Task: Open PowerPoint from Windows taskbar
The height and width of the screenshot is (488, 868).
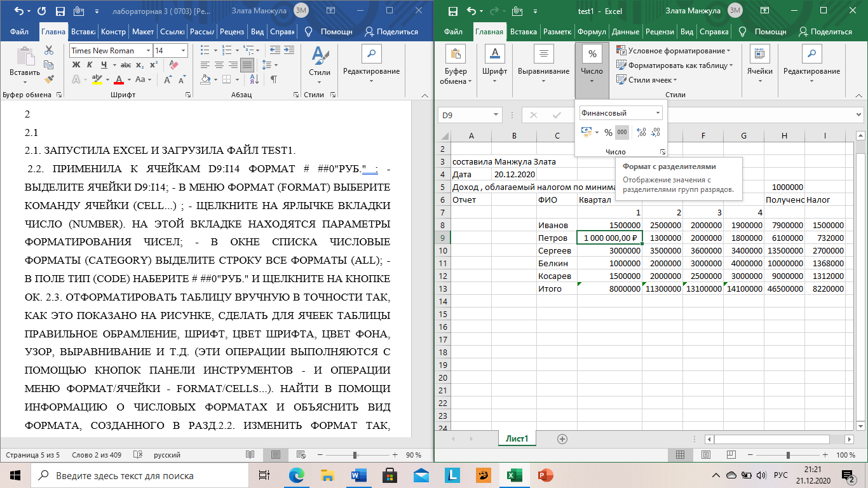Action: point(545,475)
